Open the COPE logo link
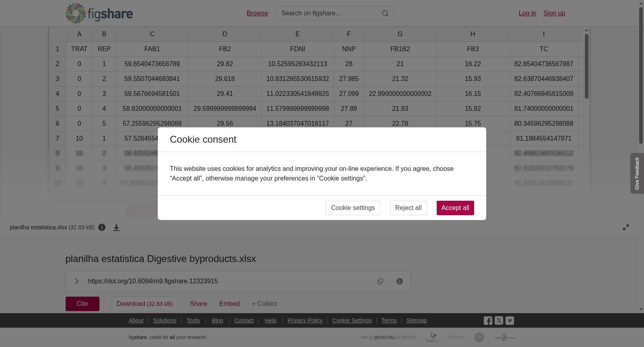Viewport: 644px width, 347px height. pyautogui.click(x=456, y=337)
